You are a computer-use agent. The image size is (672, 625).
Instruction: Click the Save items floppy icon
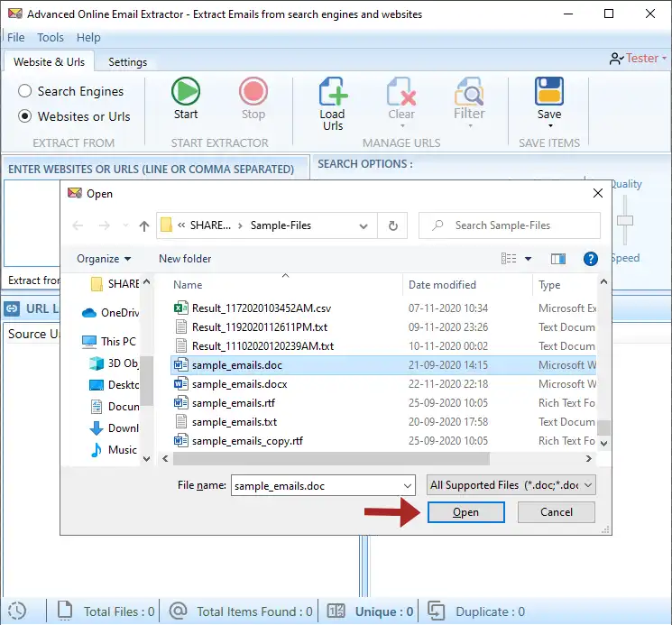pos(549,91)
